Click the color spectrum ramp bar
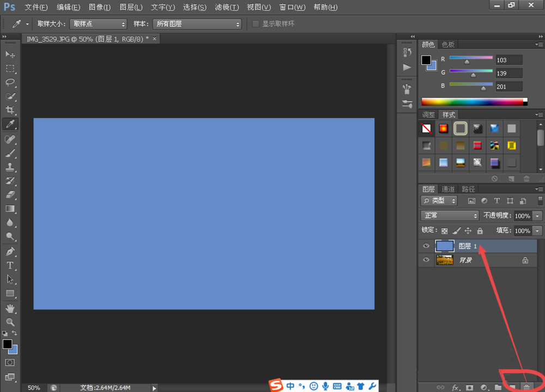Image resolution: width=545 pixels, height=392 pixels. tap(472, 102)
